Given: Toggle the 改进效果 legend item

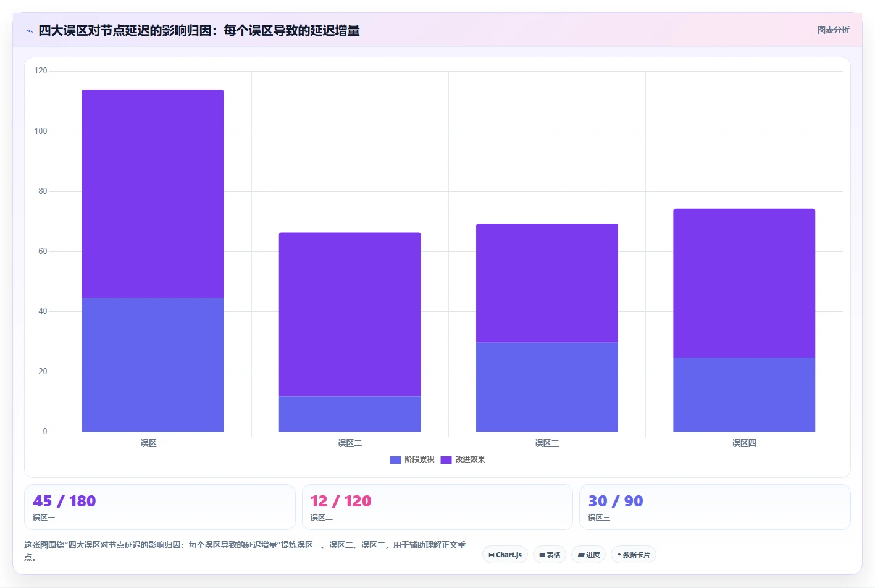Looking at the screenshot, I should [x=463, y=460].
